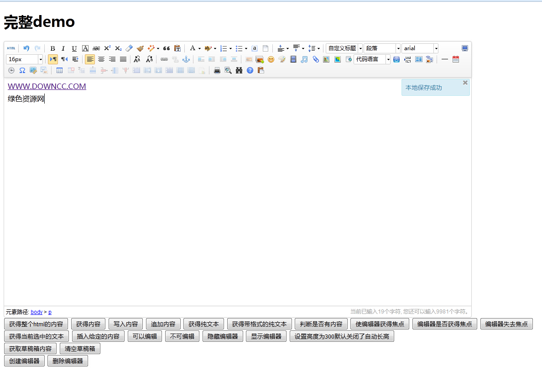The width and height of the screenshot is (542, 392).
Task: Undo the last action
Action: (x=26, y=48)
